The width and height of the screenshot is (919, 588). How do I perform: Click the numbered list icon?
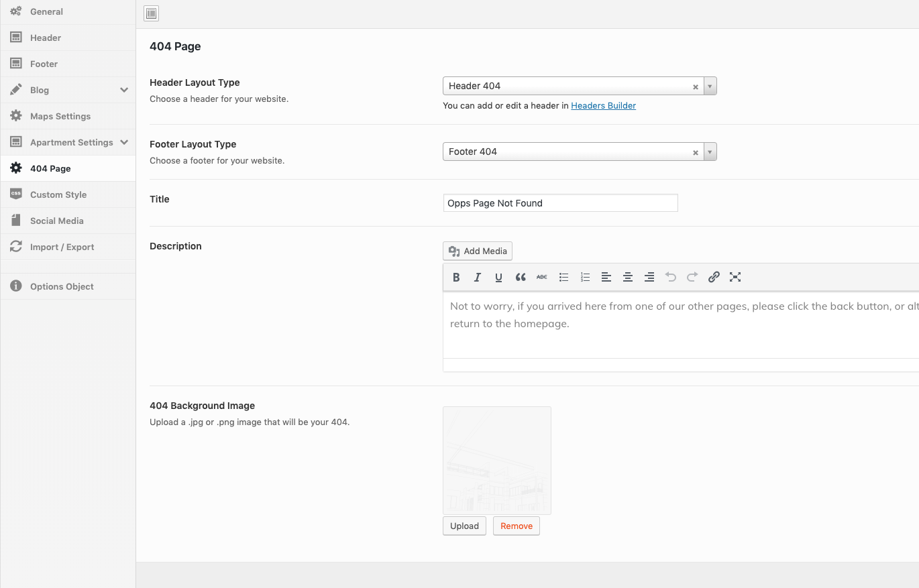point(585,277)
